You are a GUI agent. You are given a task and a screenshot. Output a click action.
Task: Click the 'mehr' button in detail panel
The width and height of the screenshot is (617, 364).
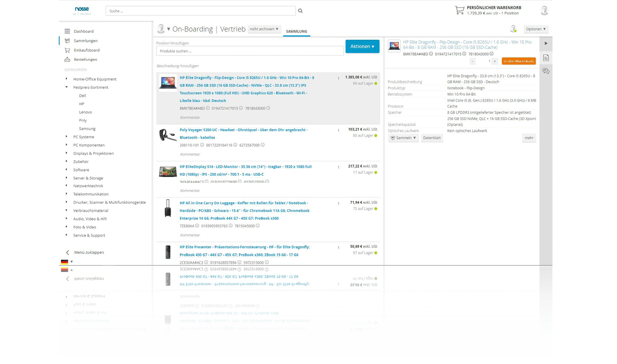(x=529, y=138)
